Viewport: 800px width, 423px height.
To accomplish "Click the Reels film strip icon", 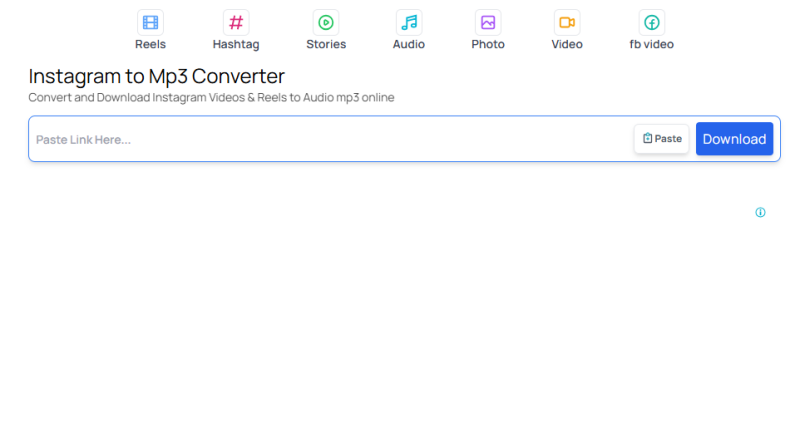I will click(150, 22).
